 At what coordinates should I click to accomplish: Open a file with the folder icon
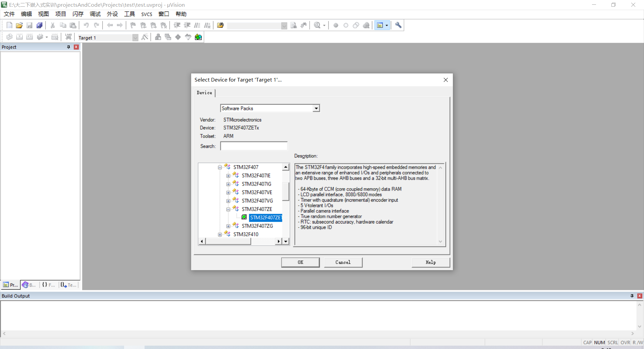coord(19,25)
